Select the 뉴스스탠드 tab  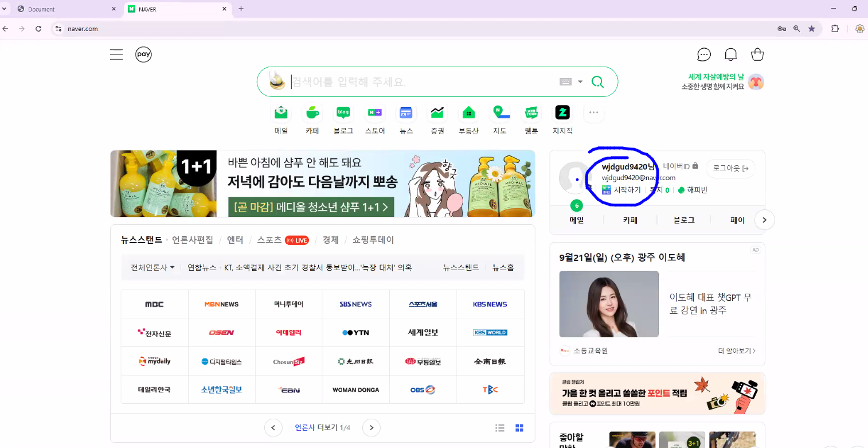142,240
